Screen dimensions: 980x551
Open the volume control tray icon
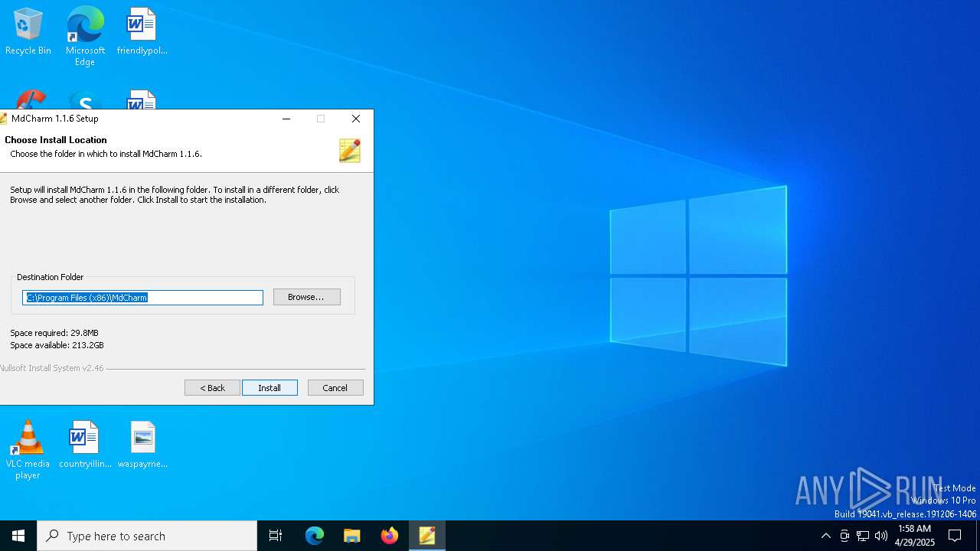click(881, 536)
